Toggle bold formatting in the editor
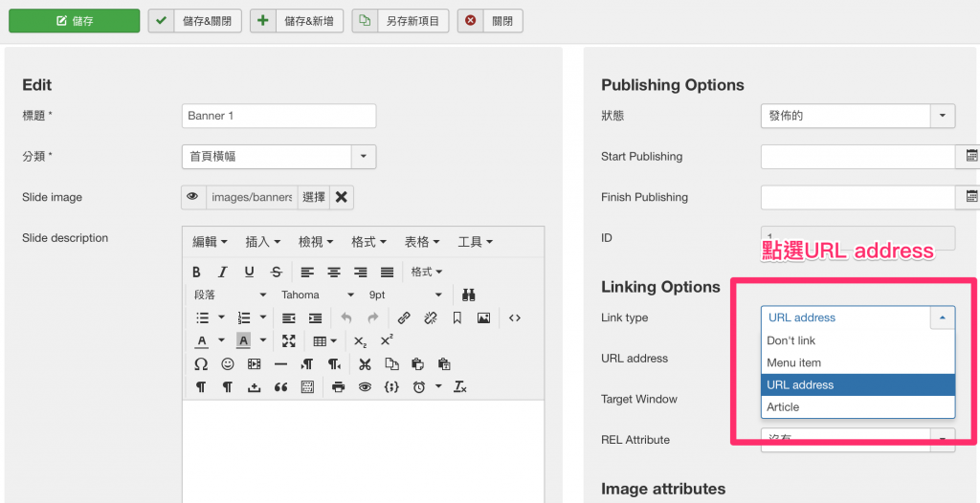Screen dimensions: 980x503 (197, 272)
